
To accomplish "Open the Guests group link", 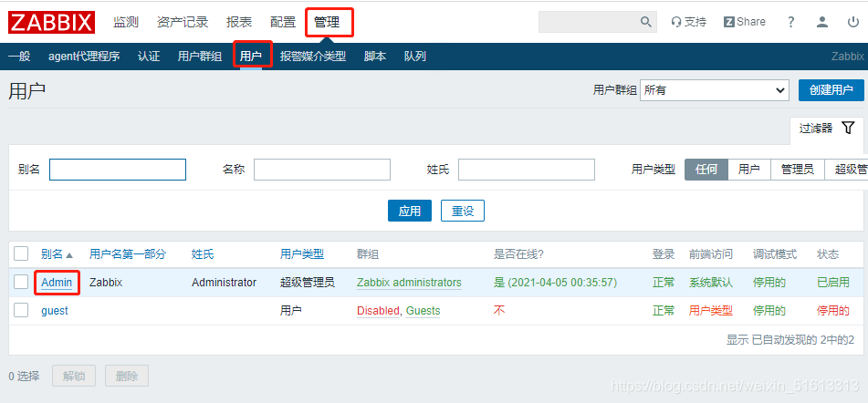I will click(x=423, y=311).
